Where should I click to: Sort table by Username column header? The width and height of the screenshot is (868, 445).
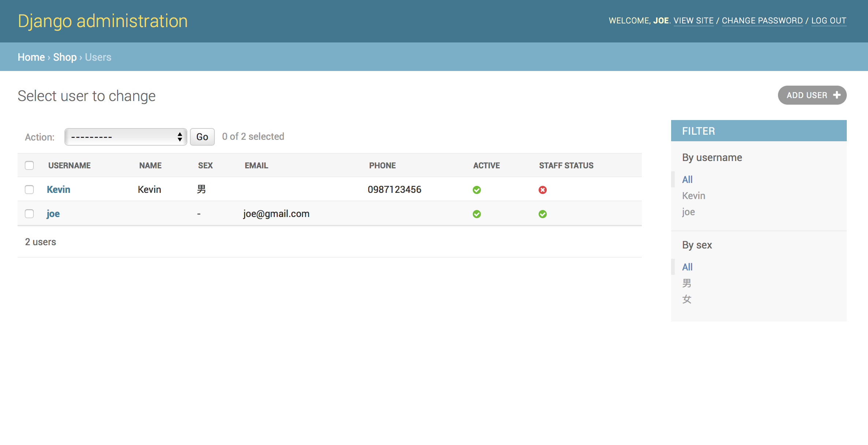[x=69, y=165]
